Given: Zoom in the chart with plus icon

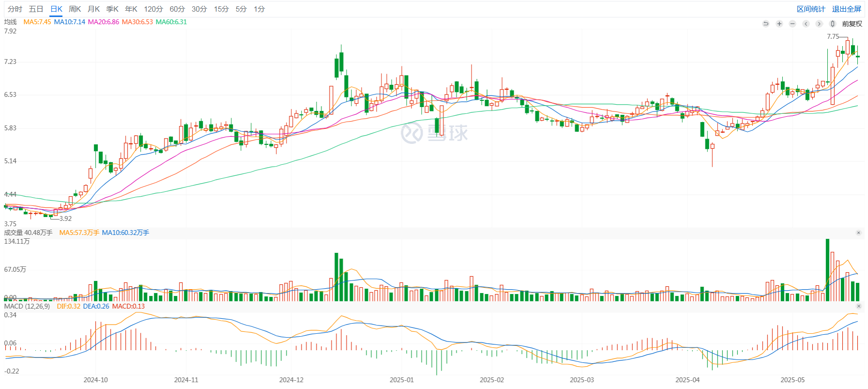Looking at the screenshot, I should (779, 24).
